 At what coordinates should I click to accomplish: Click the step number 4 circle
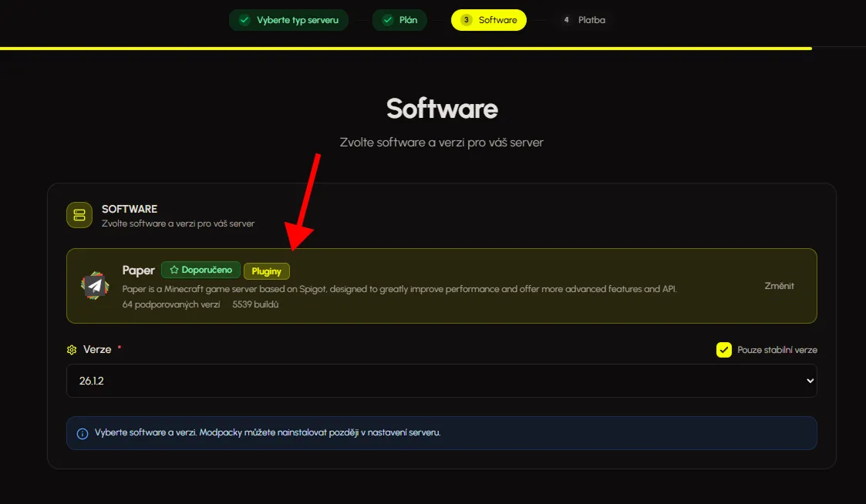pyautogui.click(x=566, y=20)
